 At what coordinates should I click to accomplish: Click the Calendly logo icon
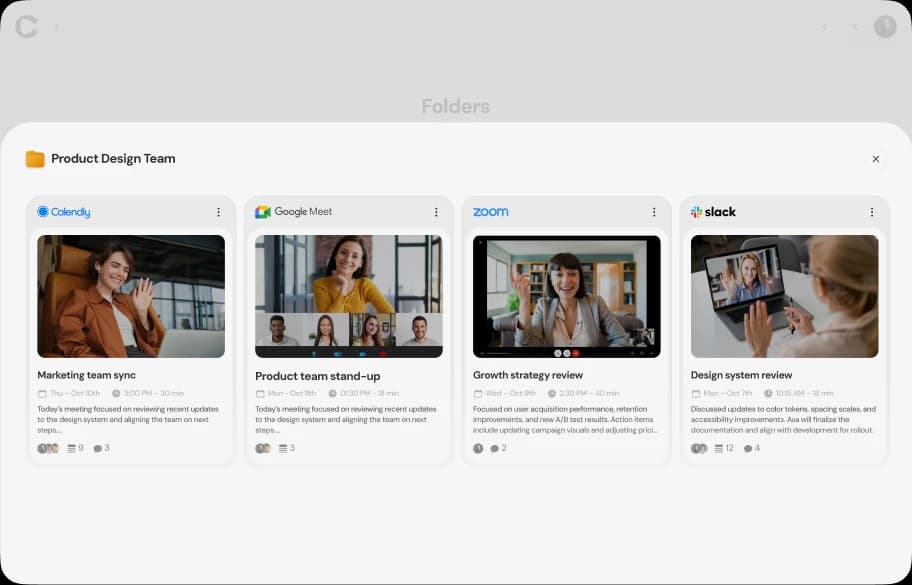point(43,212)
